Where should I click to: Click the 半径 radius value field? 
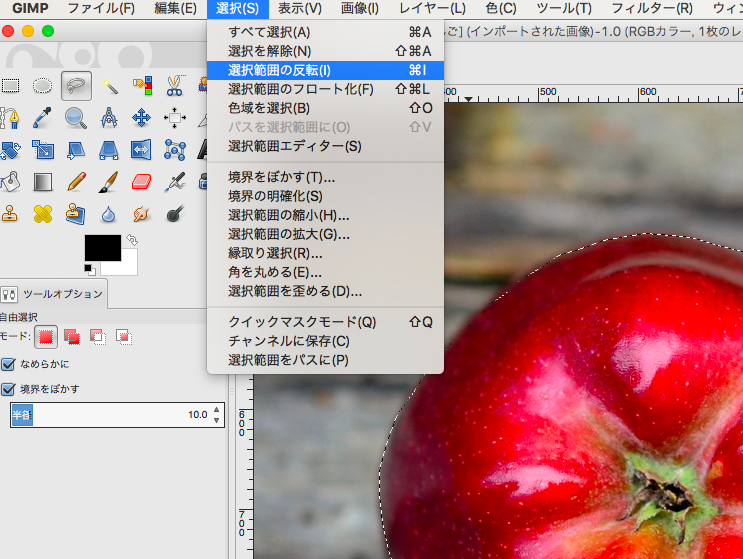(x=110, y=415)
